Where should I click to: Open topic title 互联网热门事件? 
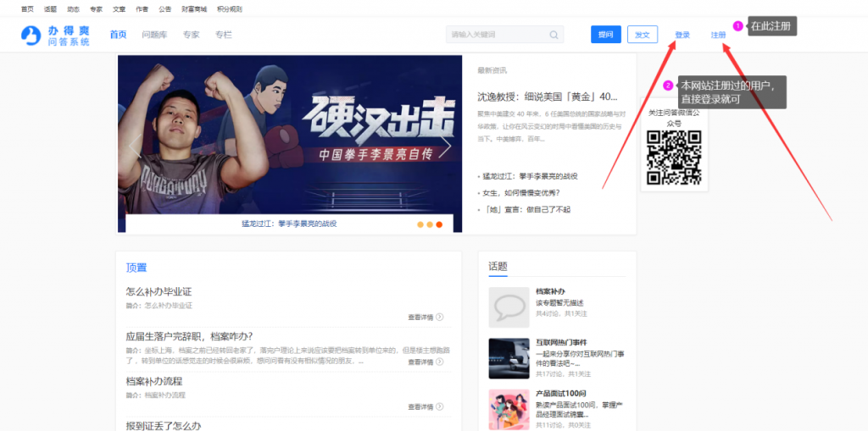561,342
